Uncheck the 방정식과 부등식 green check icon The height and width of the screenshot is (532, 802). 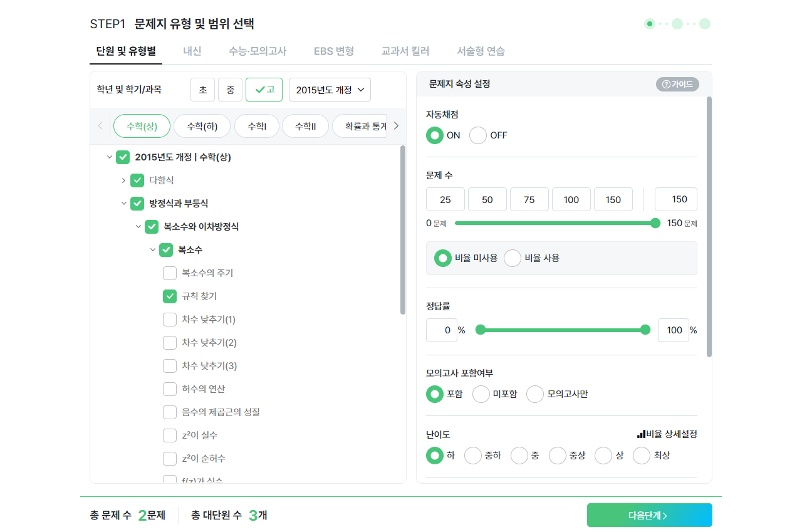pos(137,204)
